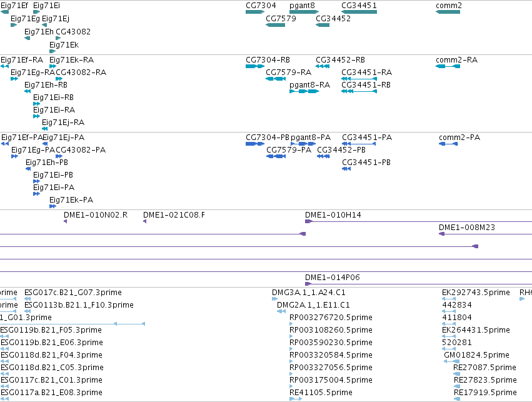Click the CG34452 gene label
Screen dimensions: 532x402
coord(333,19)
